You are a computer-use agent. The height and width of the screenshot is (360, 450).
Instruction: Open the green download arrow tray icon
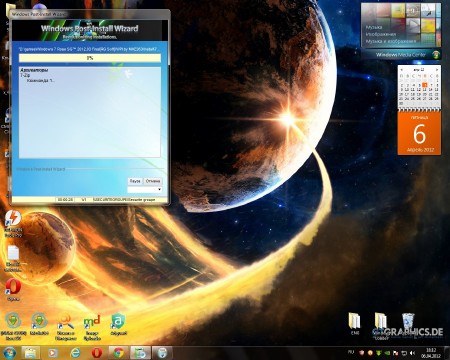point(378,352)
